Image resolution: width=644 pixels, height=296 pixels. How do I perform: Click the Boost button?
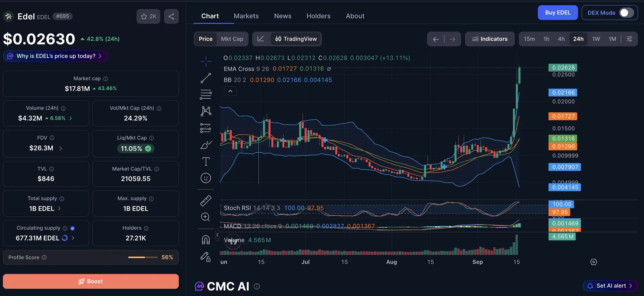(x=91, y=281)
